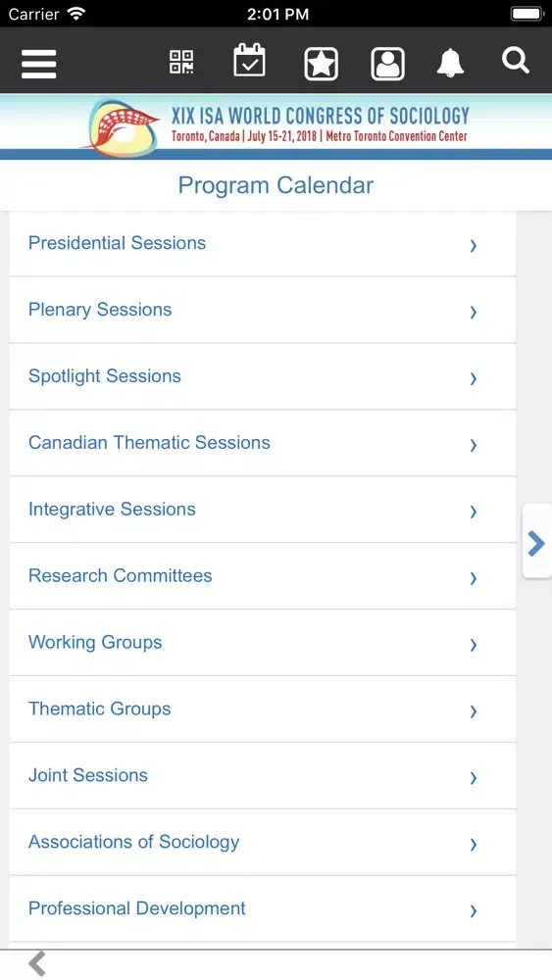Select Integrative Sessions

pyautogui.click(x=263, y=510)
